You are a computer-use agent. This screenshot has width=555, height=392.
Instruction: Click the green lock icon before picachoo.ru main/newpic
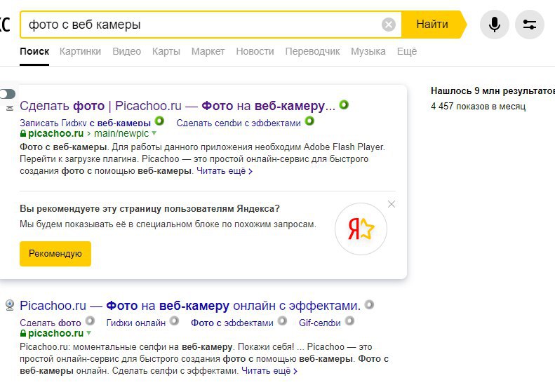coord(23,133)
